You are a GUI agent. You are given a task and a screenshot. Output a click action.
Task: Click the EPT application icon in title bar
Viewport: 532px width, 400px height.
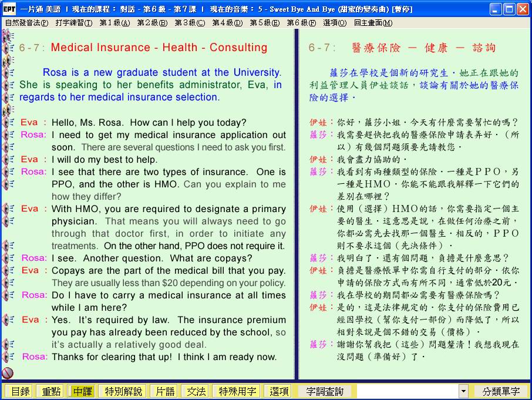pos(9,9)
